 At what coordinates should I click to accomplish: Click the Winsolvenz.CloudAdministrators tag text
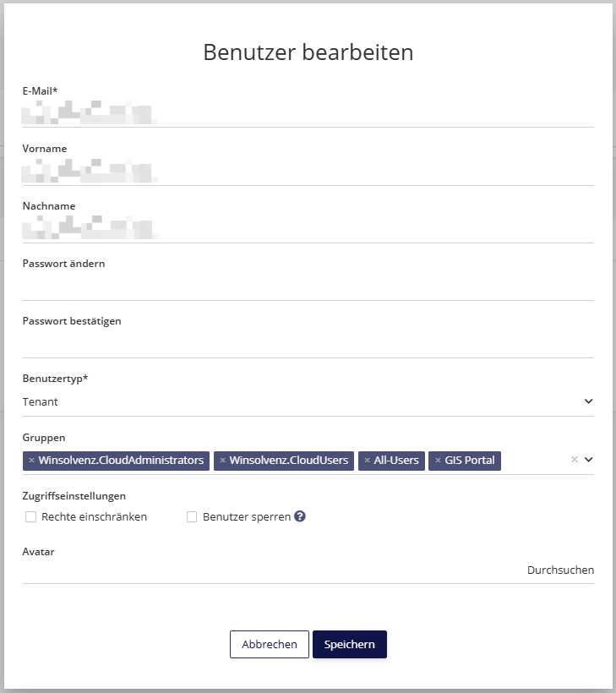[121, 460]
